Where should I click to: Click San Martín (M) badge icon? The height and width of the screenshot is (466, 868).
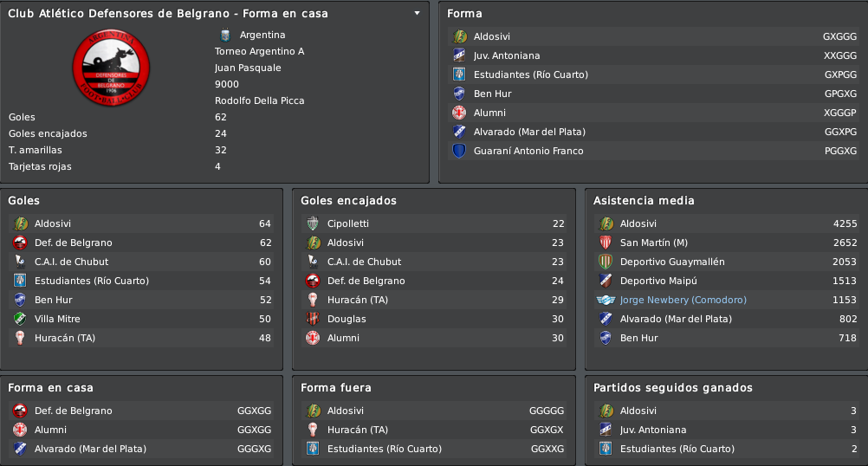[606, 243]
